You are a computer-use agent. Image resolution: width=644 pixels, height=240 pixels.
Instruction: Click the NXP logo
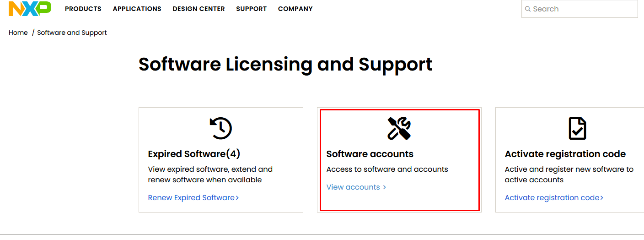(x=30, y=9)
